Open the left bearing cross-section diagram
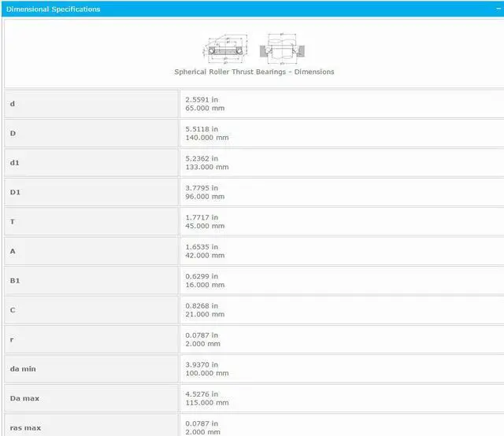Image resolution: width=504 pixels, height=436 pixels. tap(227, 48)
